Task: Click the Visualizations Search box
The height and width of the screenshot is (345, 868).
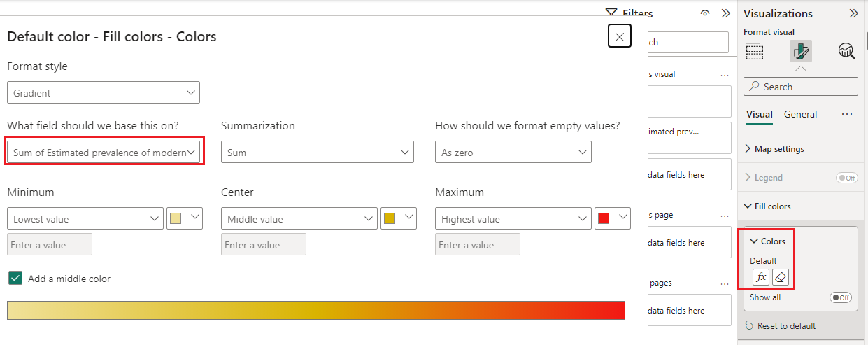Action: (x=801, y=87)
